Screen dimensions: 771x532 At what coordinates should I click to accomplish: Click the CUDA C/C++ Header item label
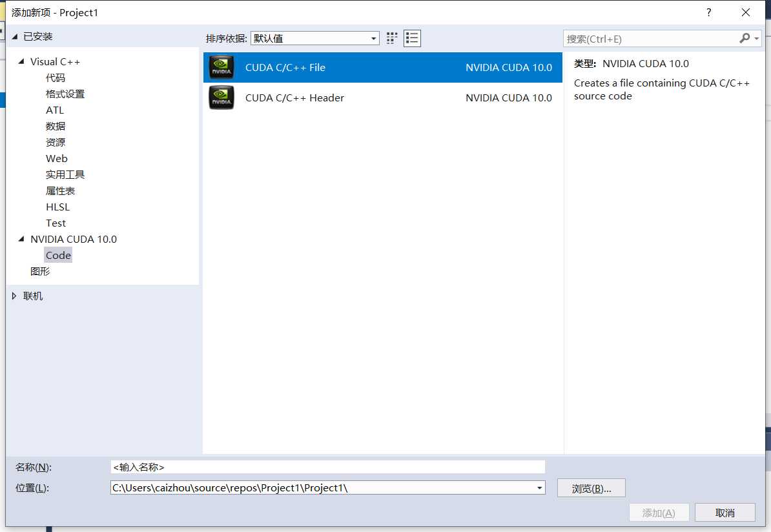pos(294,98)
